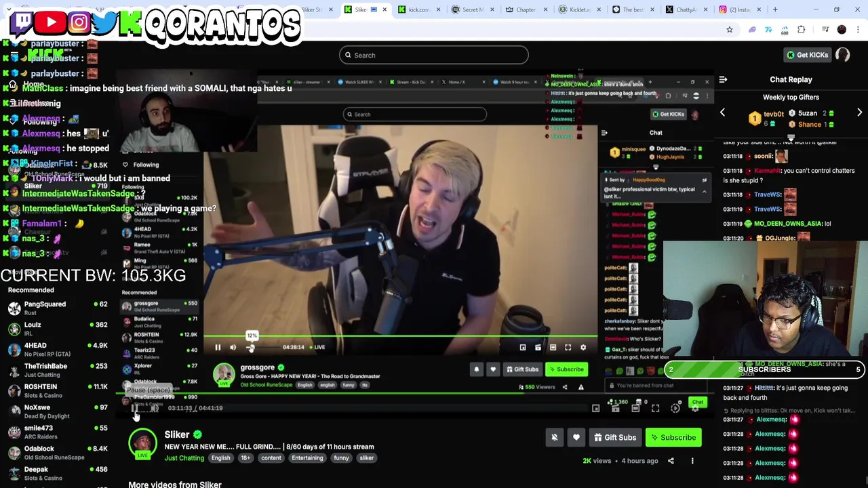Switch to the kick.com browser tab
Viewport: 868px width, 488px height.
[x=419, y=9]
